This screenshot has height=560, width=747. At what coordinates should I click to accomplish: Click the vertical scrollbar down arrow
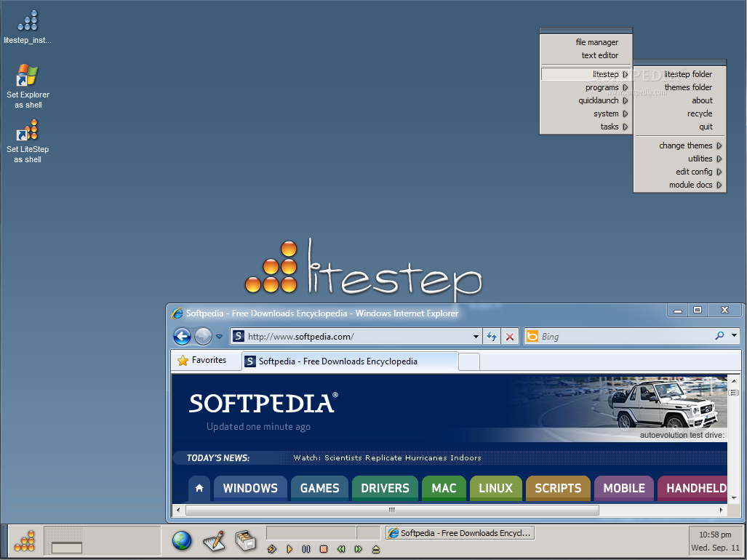pos(734,497)
